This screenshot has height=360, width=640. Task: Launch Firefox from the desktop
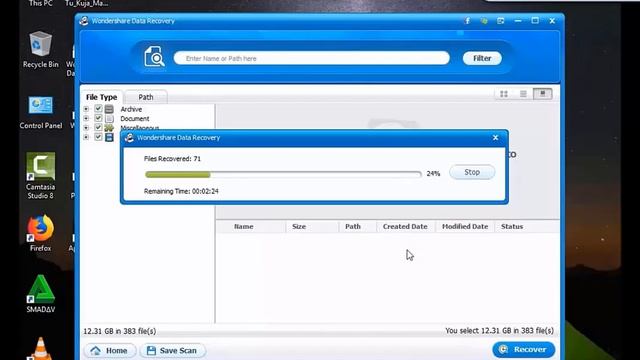click(x=40, y=233)
